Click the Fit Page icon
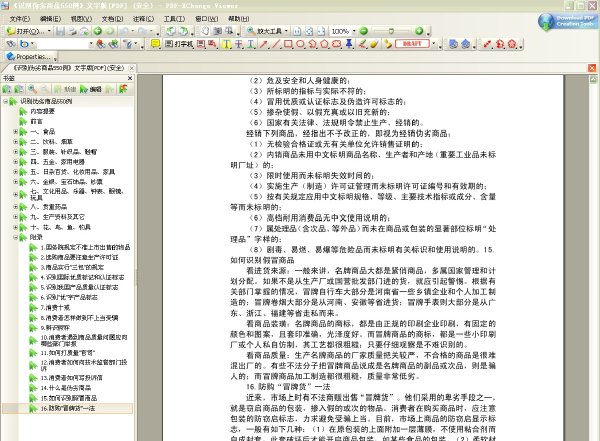Viewport: 600px width, 441px height. [309, 31]
